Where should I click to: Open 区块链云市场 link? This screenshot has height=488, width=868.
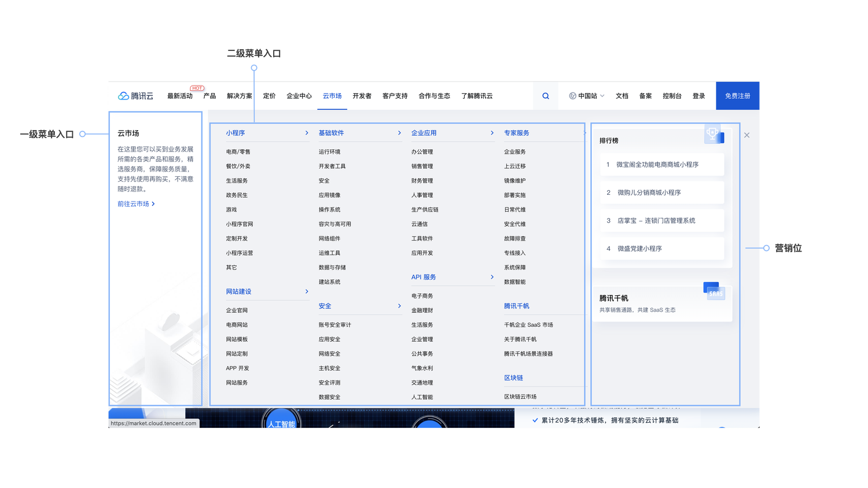pyautogui.click(x=520, y=397)
